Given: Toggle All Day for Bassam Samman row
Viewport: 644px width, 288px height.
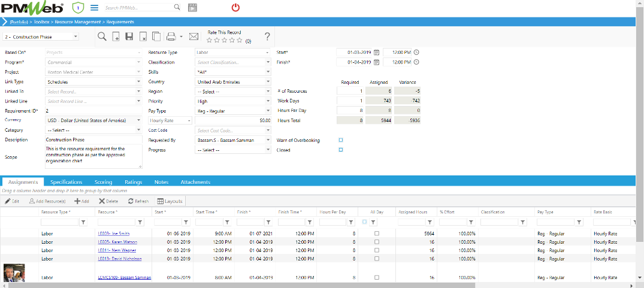Looking at the screenshot, I should pyautogui.click(x=377, y=277).
